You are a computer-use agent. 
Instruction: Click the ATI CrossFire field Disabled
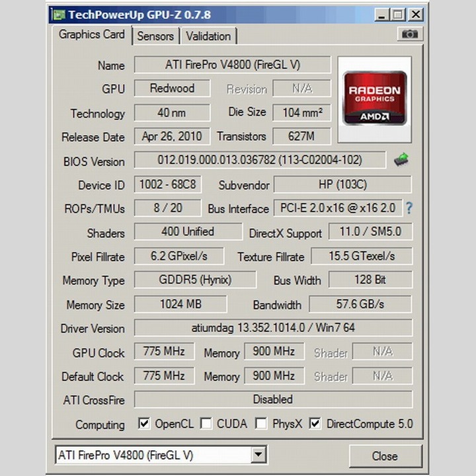273,399
